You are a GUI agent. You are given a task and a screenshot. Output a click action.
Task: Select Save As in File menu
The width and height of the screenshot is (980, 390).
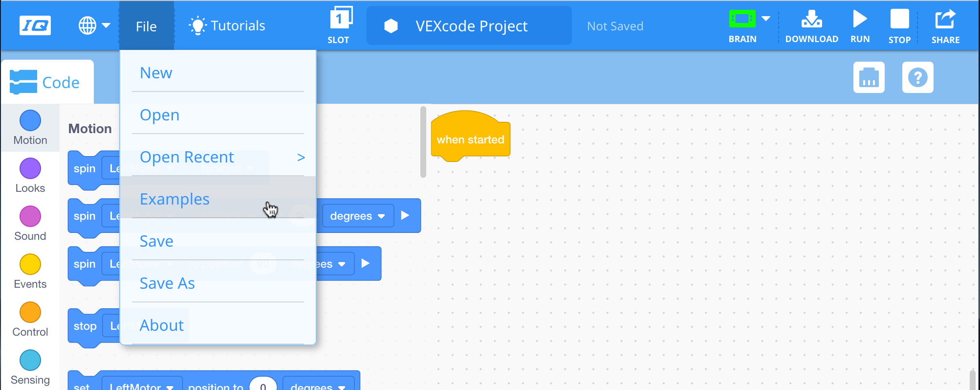coord(167,283)
